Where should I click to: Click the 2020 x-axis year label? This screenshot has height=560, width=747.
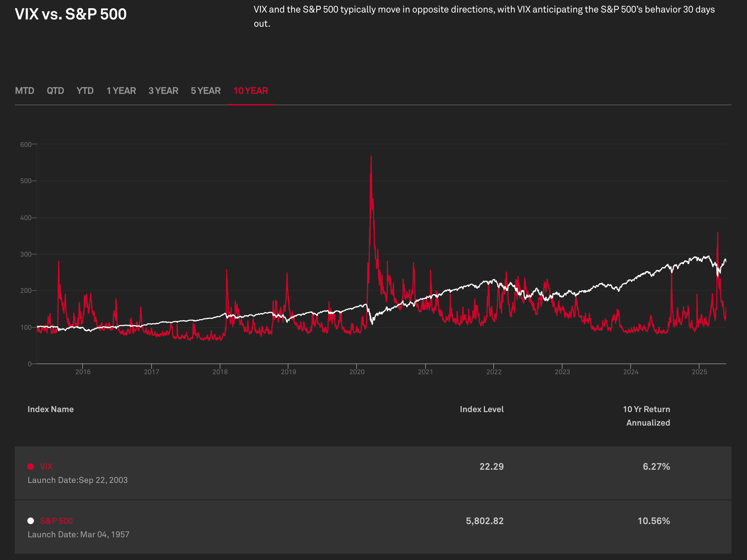click(x=357, y=372)
